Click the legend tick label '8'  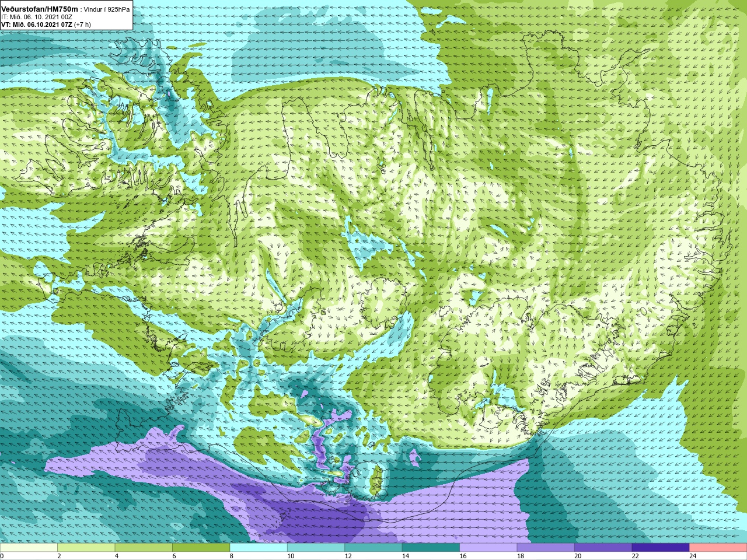pyautogui.click(x=231, y=556)
